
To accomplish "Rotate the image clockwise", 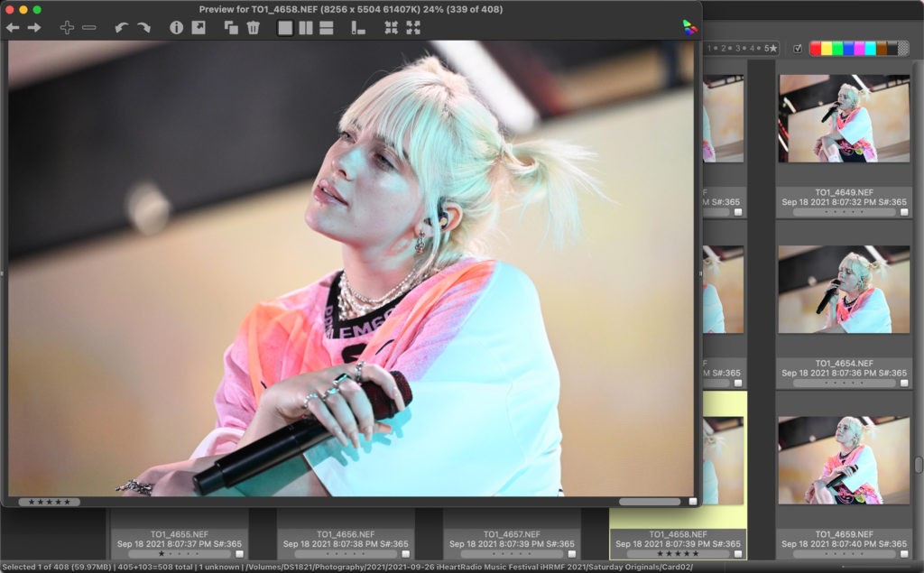I will pos(143,28).
